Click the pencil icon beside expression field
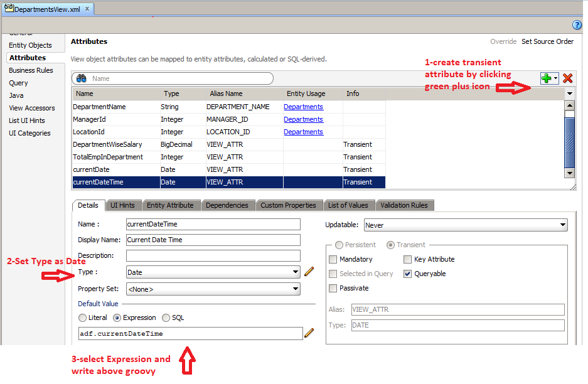The height and width of the screenshot is (384, 588). click(309, 333)
